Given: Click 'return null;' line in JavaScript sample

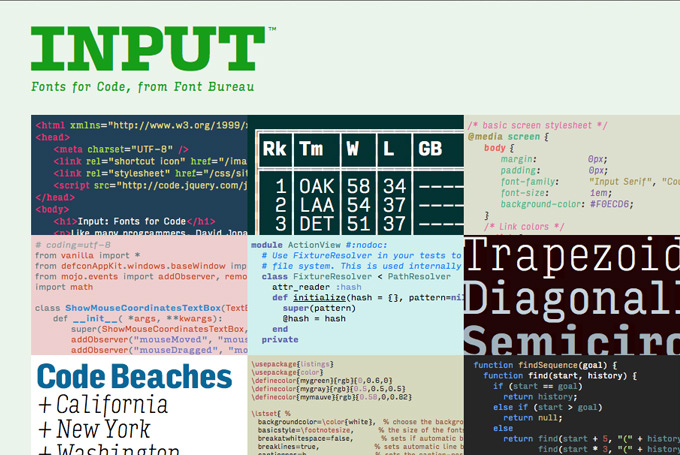Looking at the screenshot, I should (x=533, y=418).
